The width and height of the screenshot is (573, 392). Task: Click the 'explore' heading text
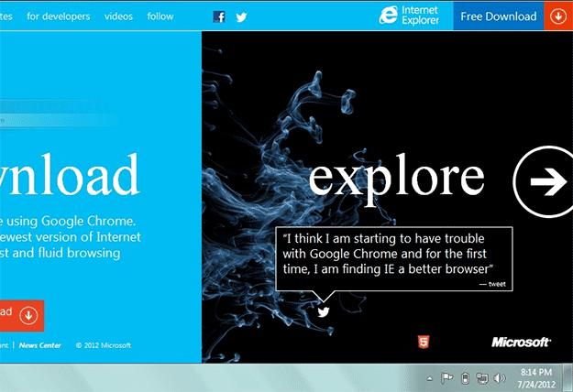click(x=396, y=176)
